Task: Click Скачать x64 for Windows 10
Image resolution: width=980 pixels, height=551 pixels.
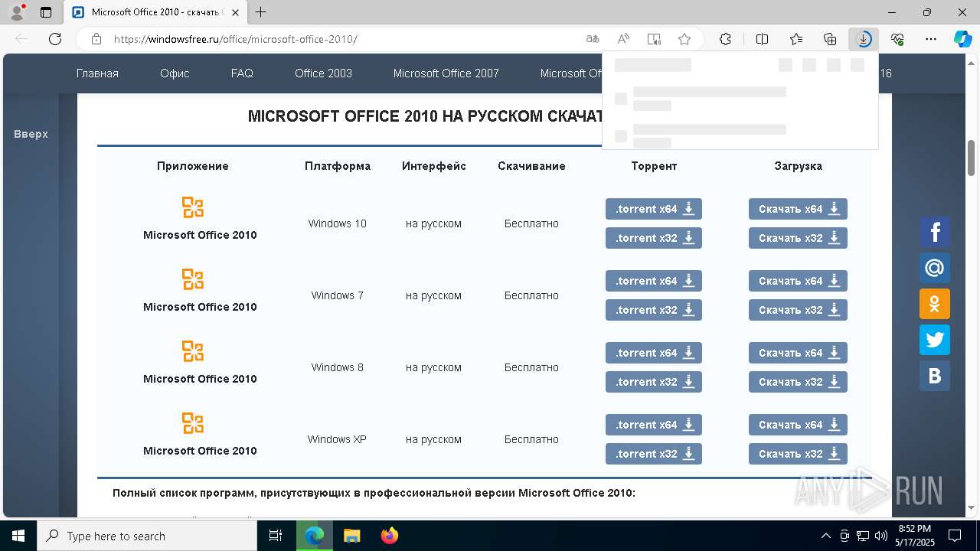Action: pyautogui.click(x=798, y=209)
